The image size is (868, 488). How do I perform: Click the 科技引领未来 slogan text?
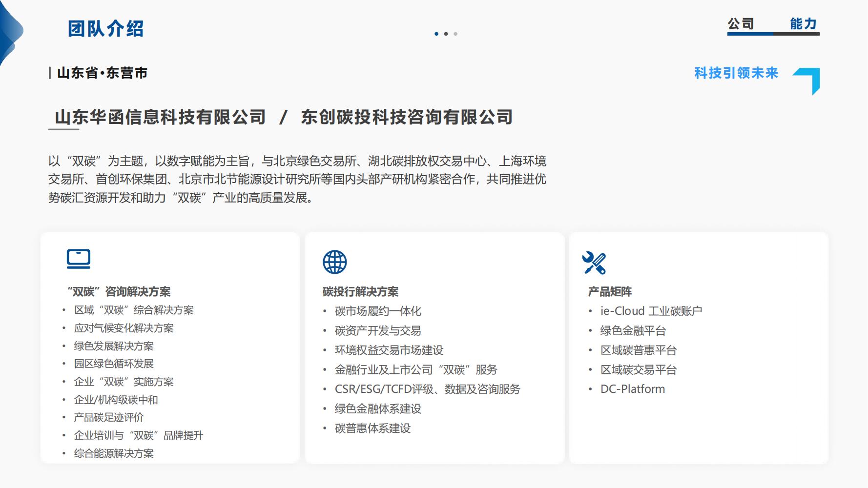click(x=736, y=73)
